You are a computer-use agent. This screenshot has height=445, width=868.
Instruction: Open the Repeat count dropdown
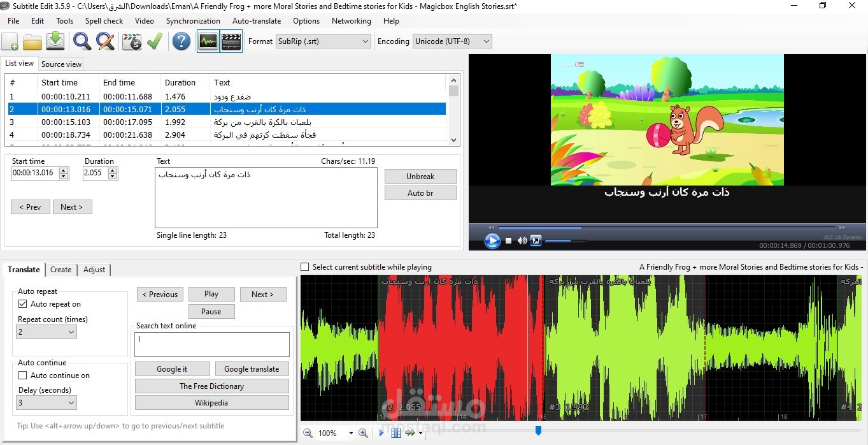(46, 332)
